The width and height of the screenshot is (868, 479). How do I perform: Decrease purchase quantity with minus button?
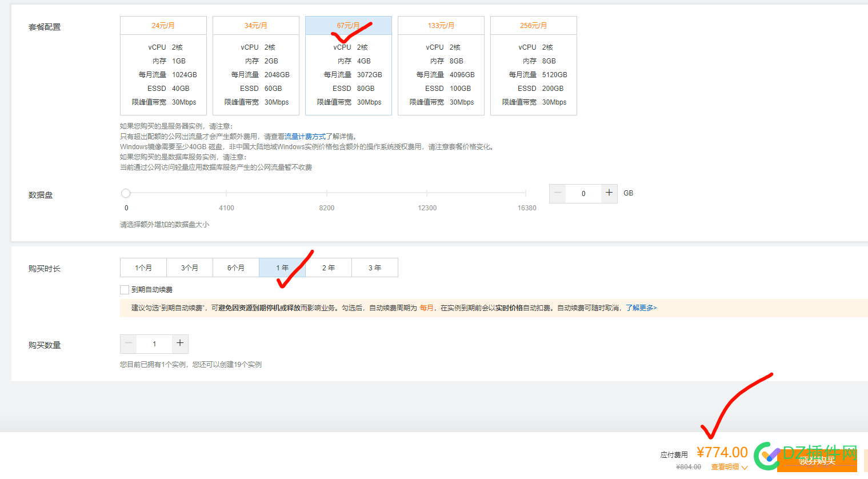[129, 344]
